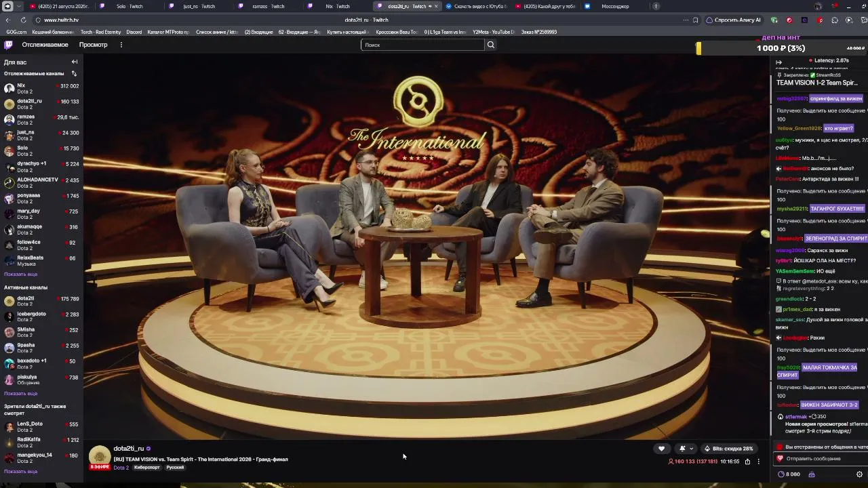Open the shield extension icon in the browser toolbar
The height and width of the screenshot is (488, 868).
[x=774, y=20]
